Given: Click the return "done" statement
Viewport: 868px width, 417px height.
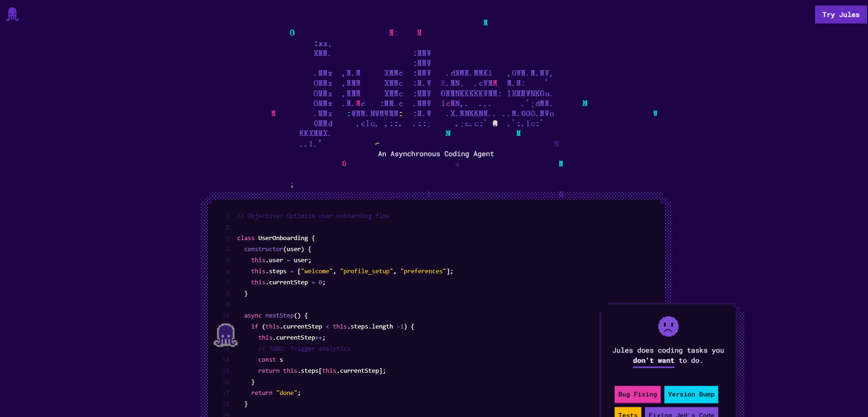Looking at the screenshot, I should coord(276,393).
